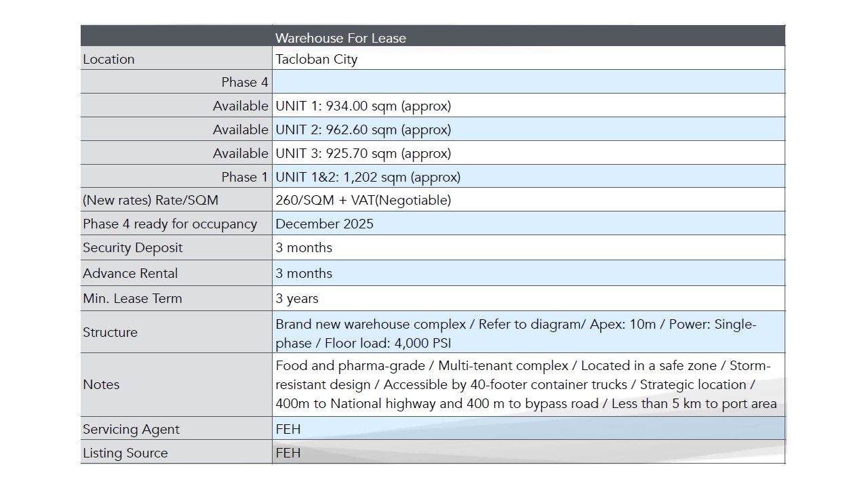Image resolution: width=868 pixels, height=488 pixels.
Task: Click the "UNIT 3: 925.70 sqm" cell
Action: tap(363, 153)
